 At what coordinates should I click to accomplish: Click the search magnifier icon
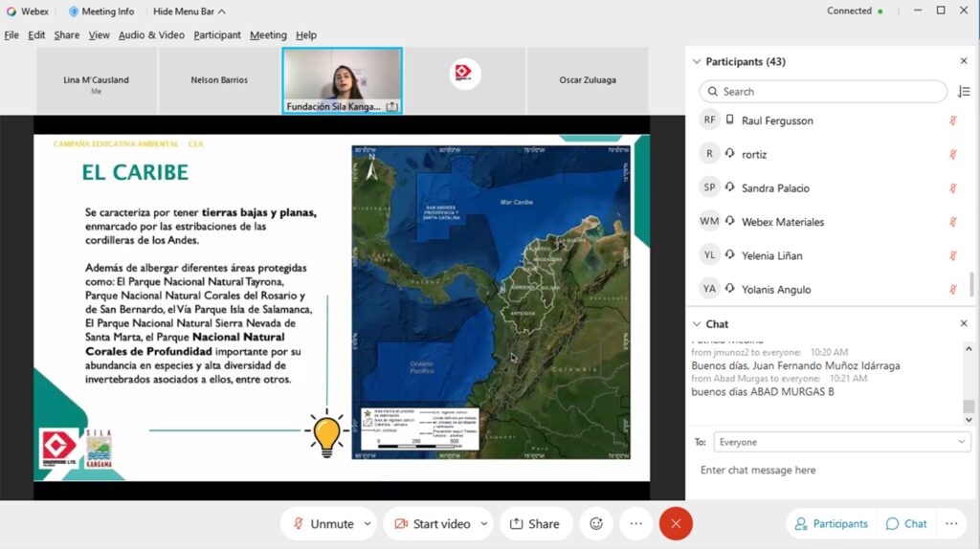(712, 91)
